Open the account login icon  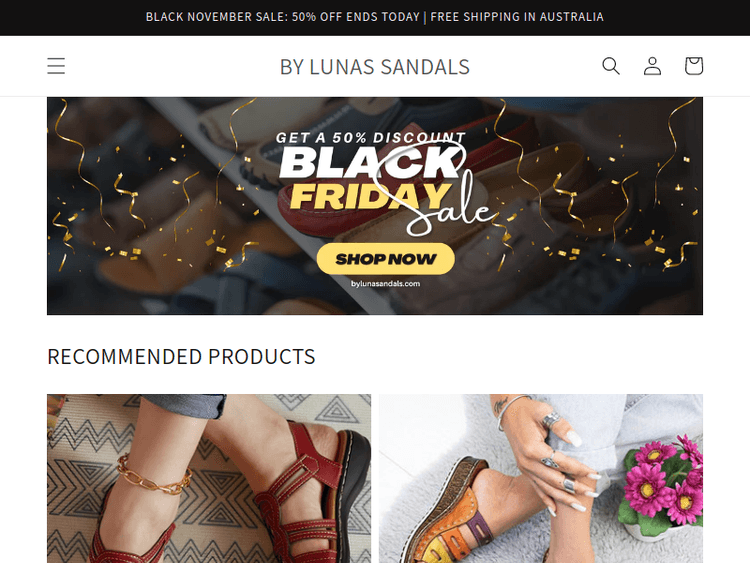[x=652, y=66]
